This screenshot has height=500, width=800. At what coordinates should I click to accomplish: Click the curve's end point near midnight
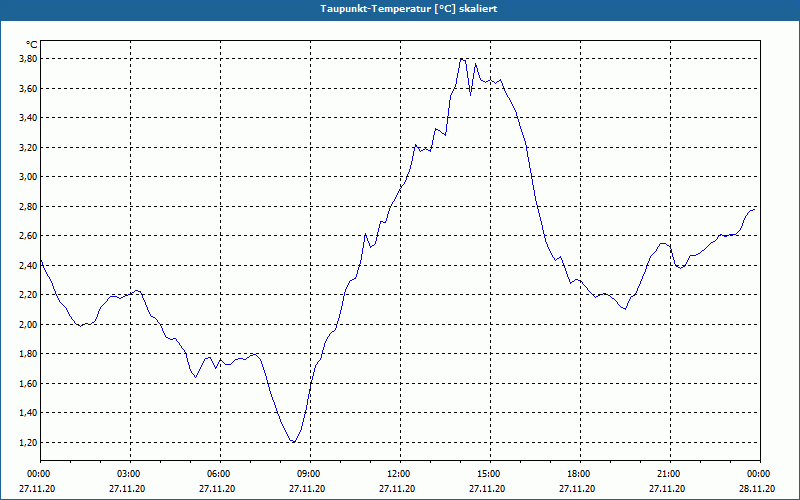point(755,209)
